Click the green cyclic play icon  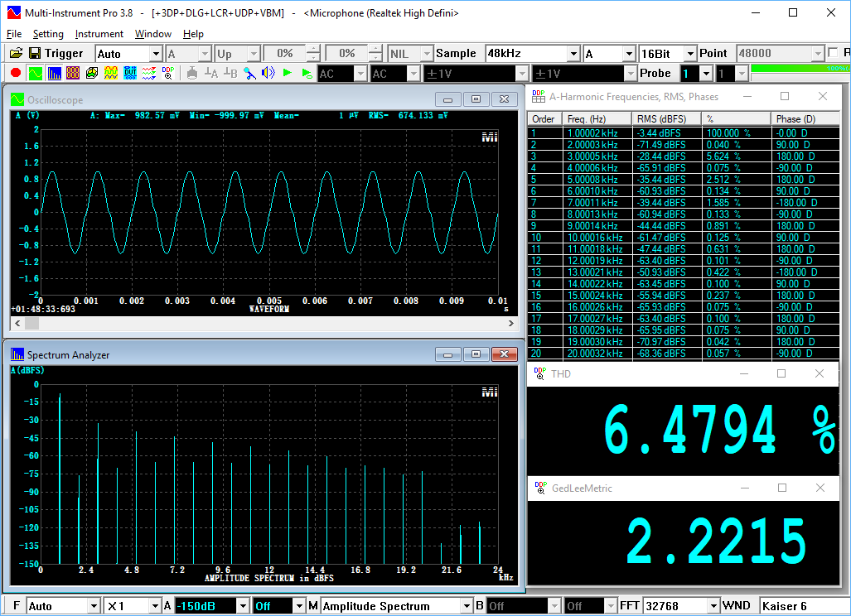[x=307, y=73]
